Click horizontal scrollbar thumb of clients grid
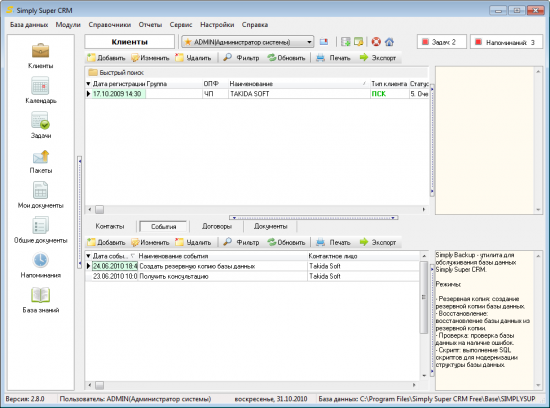550x408 pixels. [100, 209]
